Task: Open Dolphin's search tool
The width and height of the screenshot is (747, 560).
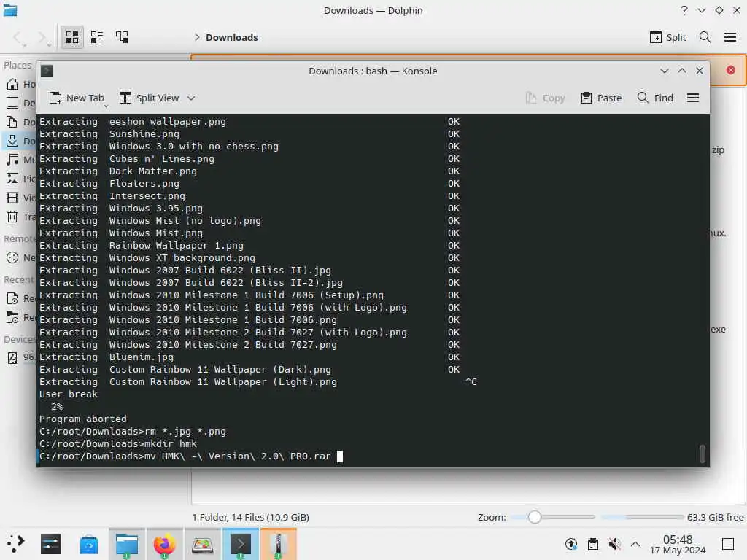Action: coord(705,37)
